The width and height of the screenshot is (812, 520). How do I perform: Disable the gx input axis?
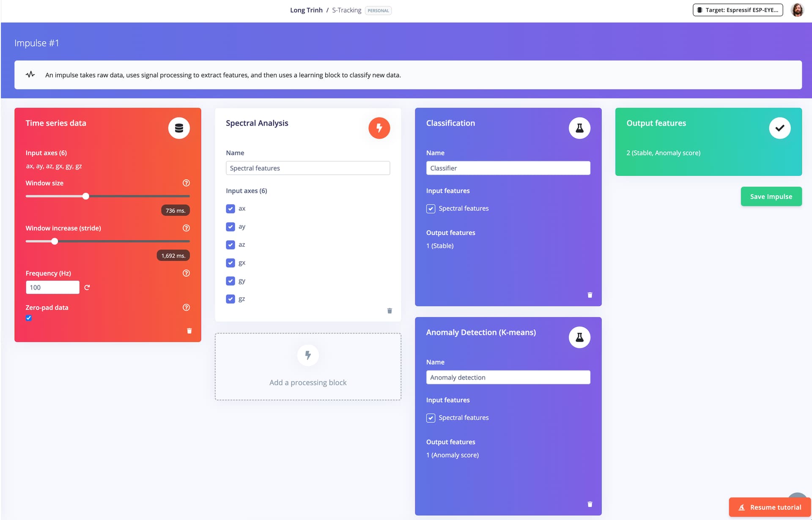click(230, 263)
